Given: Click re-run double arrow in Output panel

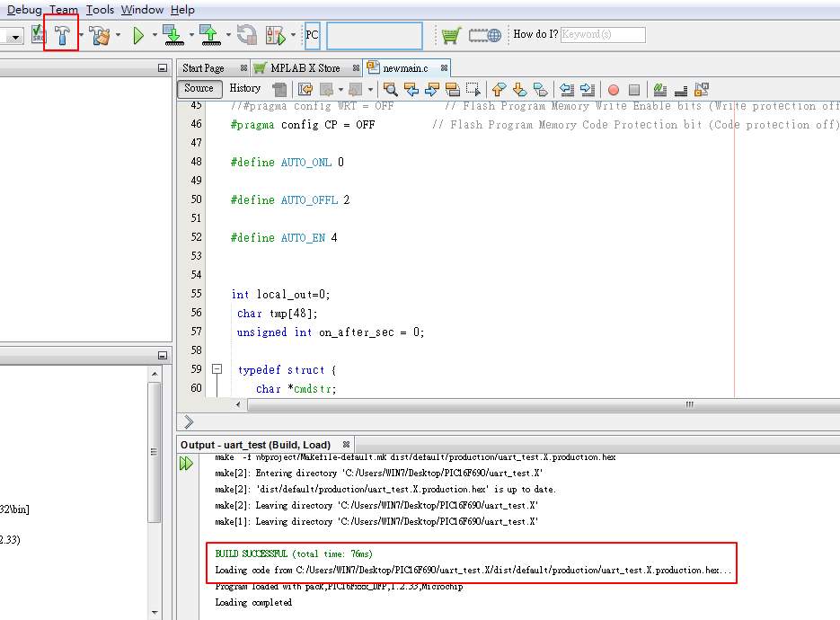Looking at the screenshot, I should (186, 464).
